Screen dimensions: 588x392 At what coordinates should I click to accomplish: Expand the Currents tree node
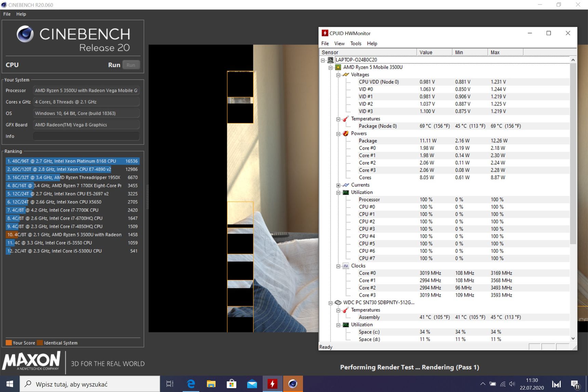(x=338, y=185)
